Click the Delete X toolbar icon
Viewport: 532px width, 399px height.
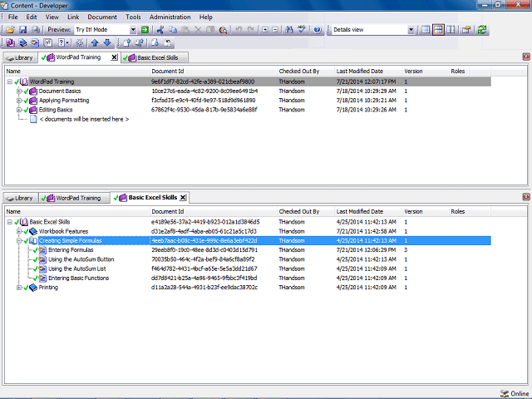pyautogui.click(x=198, y=30)
